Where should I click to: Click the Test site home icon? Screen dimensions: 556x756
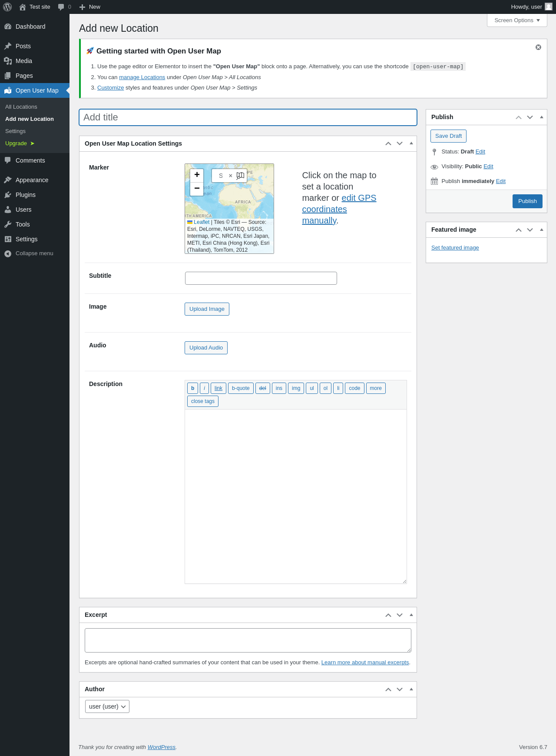pos(23,7)
